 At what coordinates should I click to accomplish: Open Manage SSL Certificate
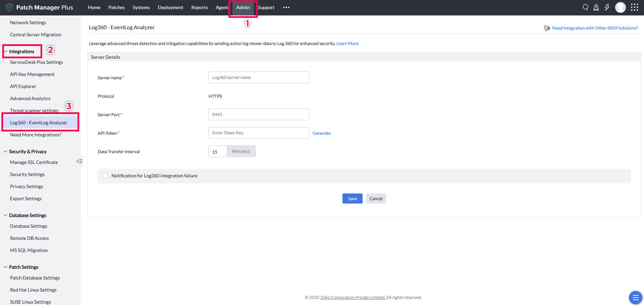[x=34, y=162]
